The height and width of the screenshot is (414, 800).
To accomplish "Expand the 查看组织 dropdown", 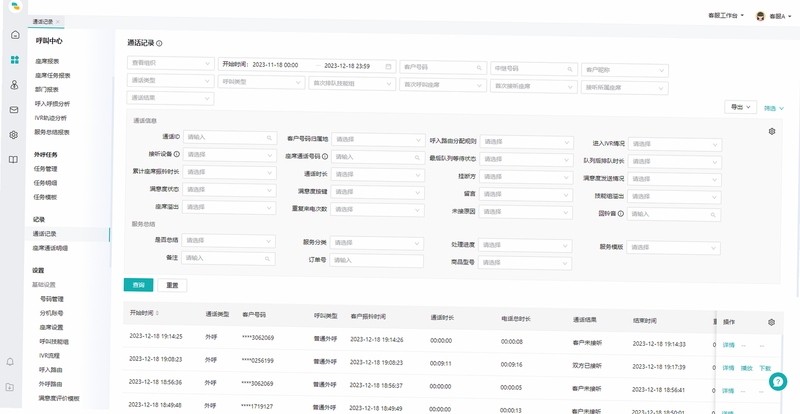I will tap(170, 63).
